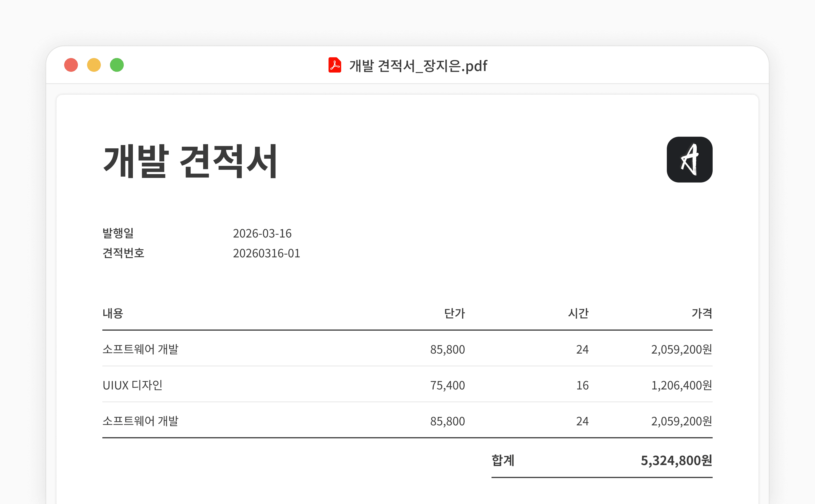Click the green maximize window button
Screen dimensions: 815x504
[117, 65]
